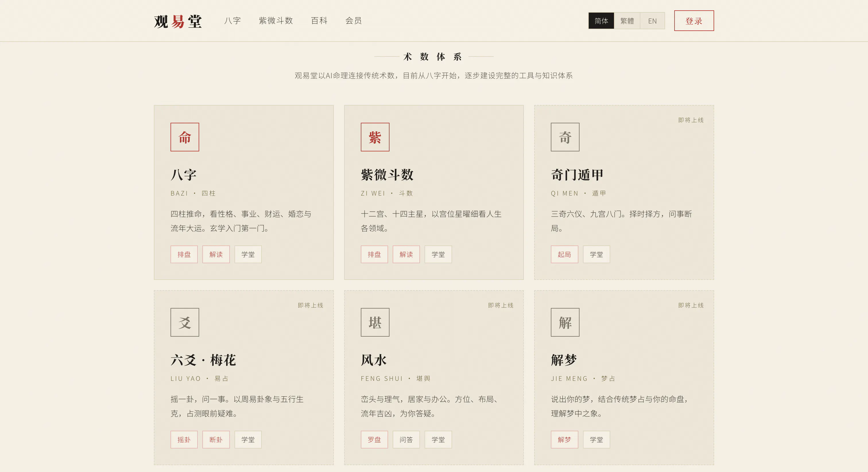Click the 爻 icon on 六爻·梅花 card
Image resolution: width=868 pixels, height=472 pixels.
[x=185, y=322]
